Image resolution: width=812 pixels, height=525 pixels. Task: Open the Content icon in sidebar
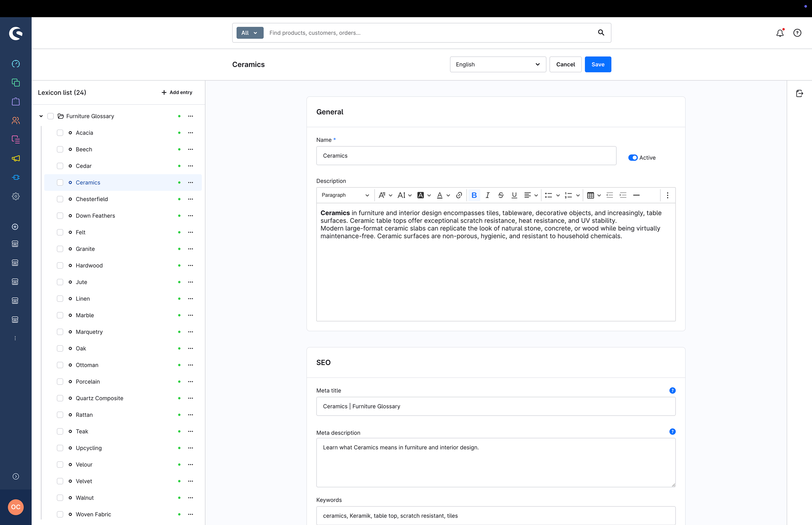pos(16,139)
